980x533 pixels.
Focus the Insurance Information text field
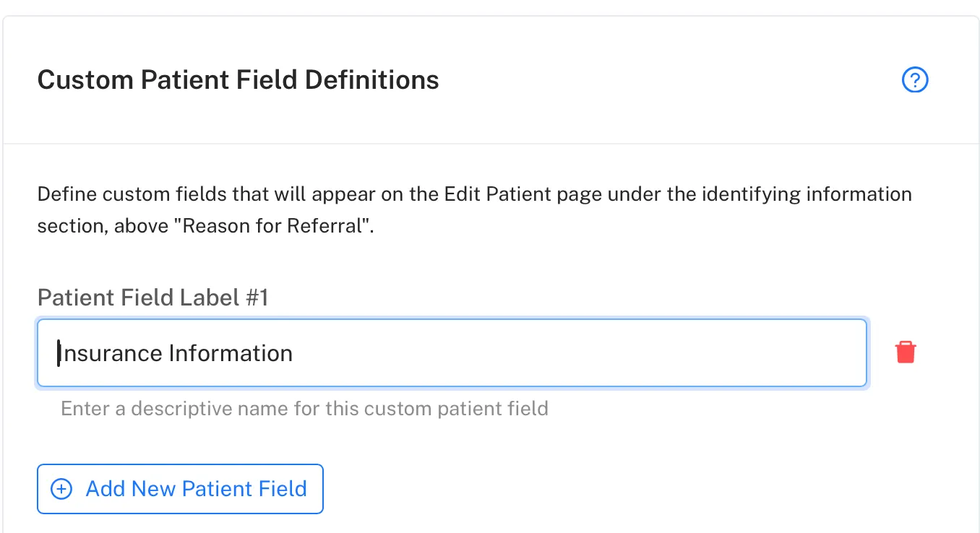(452, 353)
